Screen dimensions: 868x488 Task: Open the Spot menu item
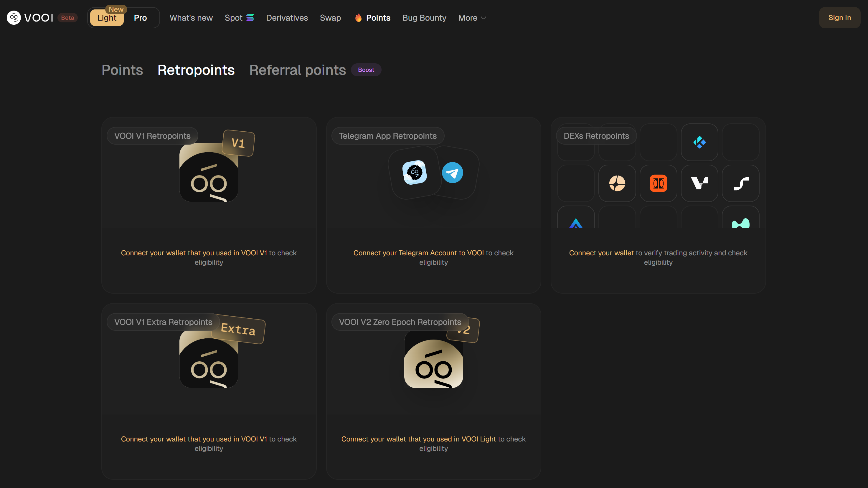point(239,18)
